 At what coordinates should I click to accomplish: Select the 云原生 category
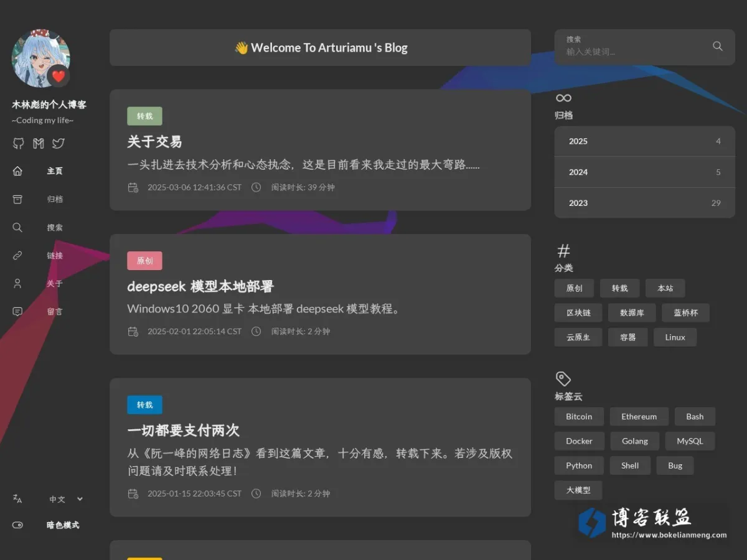click(x=578, y=337)
